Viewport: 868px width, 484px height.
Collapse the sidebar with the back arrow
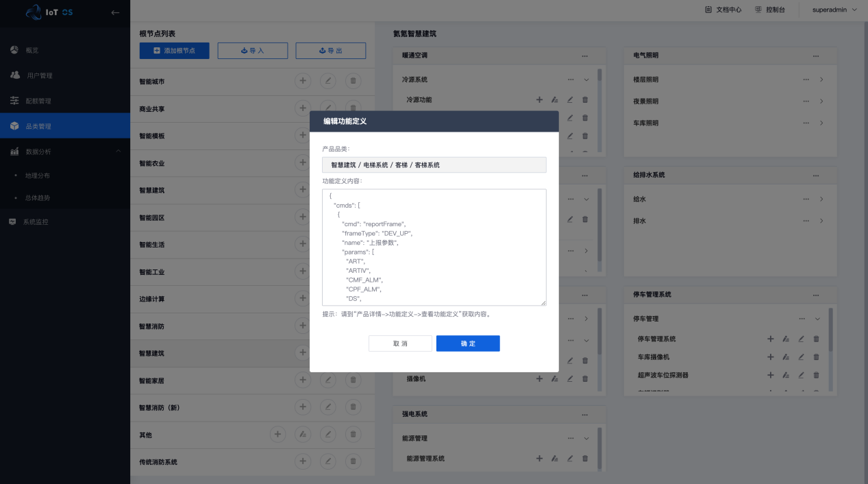pos(115,12)
